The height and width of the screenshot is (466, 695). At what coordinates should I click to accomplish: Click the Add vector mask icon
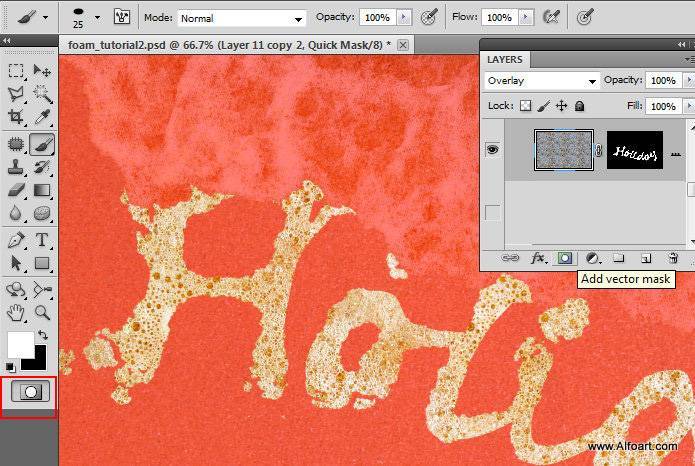[565, 258]
